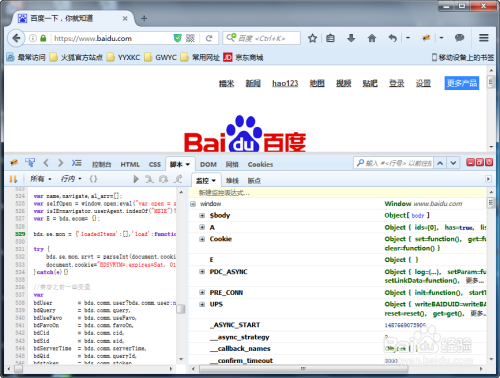Expand the PDC_ASYNC object node
Screen dimensions: 500x378
click(202, 272)
